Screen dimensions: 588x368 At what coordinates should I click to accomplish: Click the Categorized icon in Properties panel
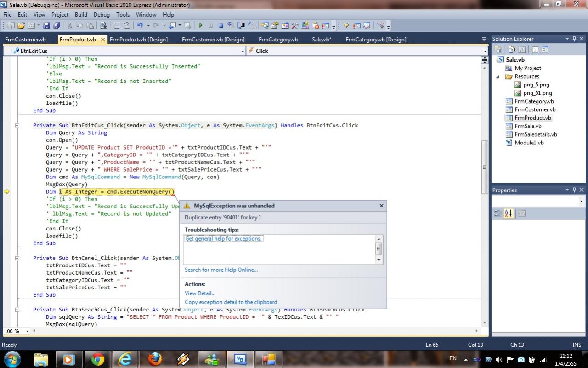coord(498,213)
